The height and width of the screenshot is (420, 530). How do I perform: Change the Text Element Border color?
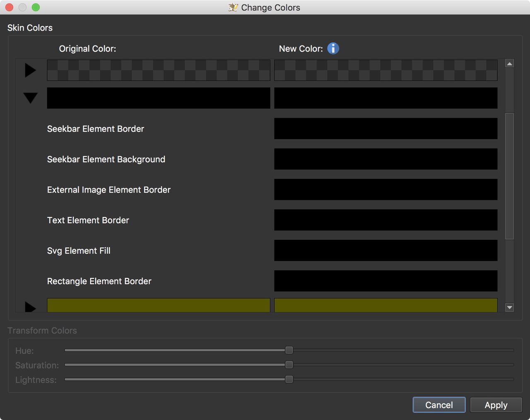385,220
